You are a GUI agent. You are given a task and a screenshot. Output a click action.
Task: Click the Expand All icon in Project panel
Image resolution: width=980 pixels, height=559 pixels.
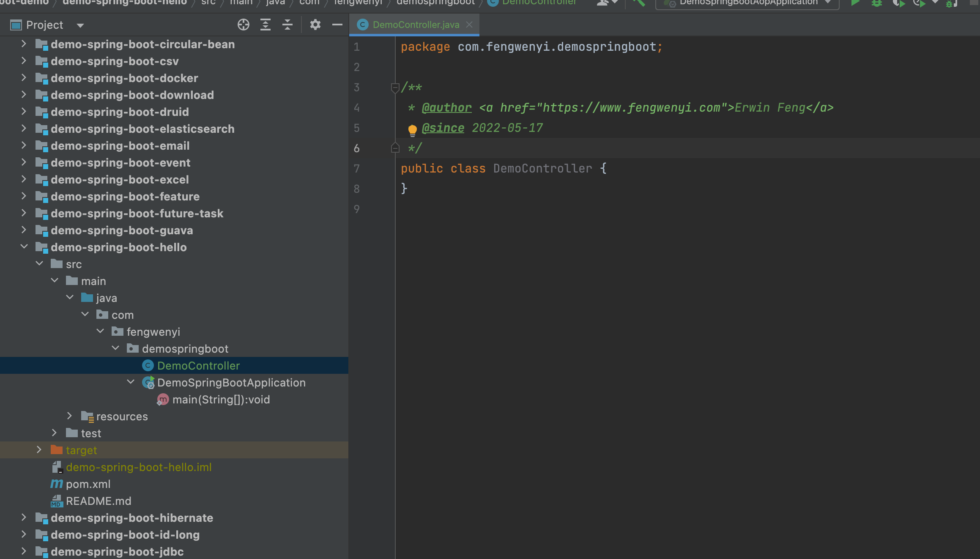click(265, 25)
